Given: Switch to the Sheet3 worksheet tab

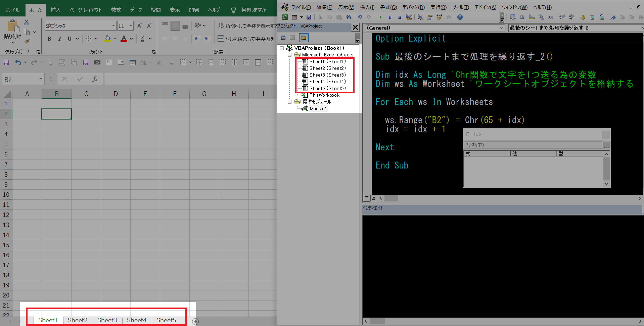Looking at the screenshot, I should pos(107,320).
